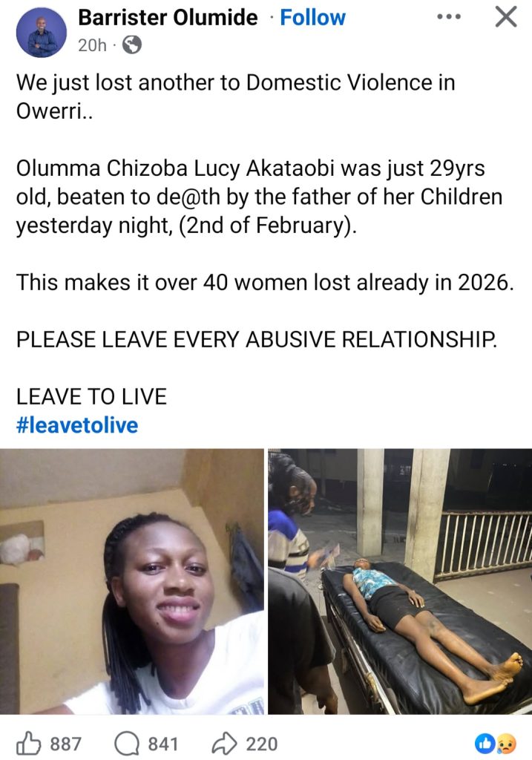The width and height of the screenshot is (532, 760).
Task: Like the post with thumbs-up icon
Action: [28, 743]
